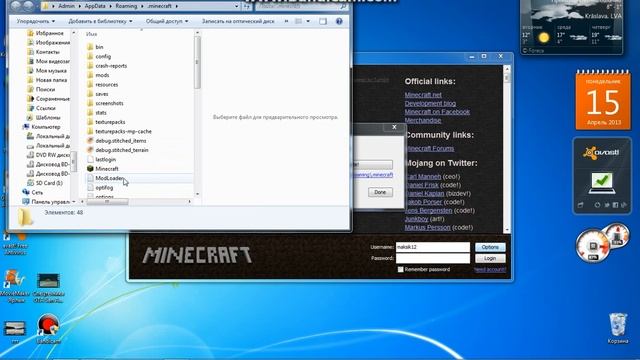The height and width of the screenshot is (360, 640).
Task: Open the Need account? link
Action: tap(490, 270)
